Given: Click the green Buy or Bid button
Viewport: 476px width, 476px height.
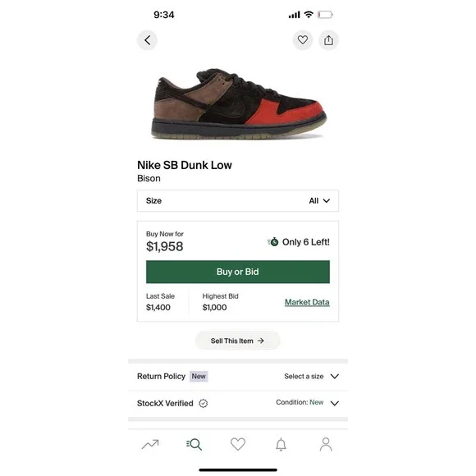Looking at the screenshot, I should point(238,272).
